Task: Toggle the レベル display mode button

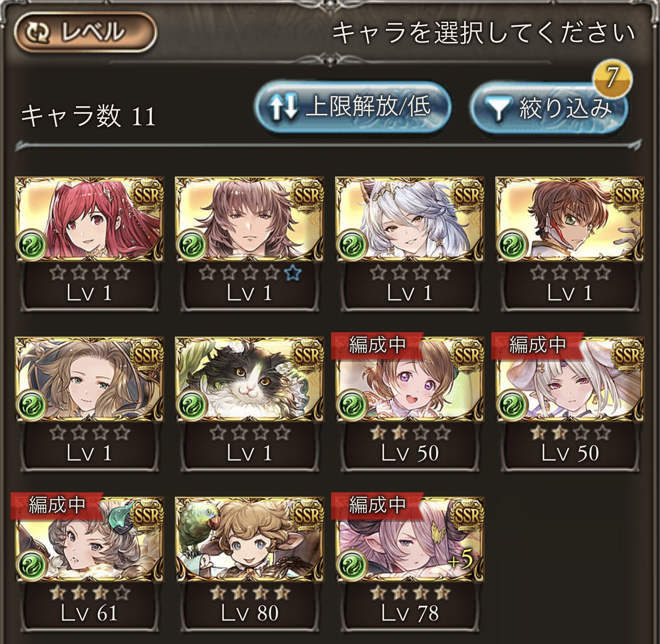Action: click(x=85, y=32)
